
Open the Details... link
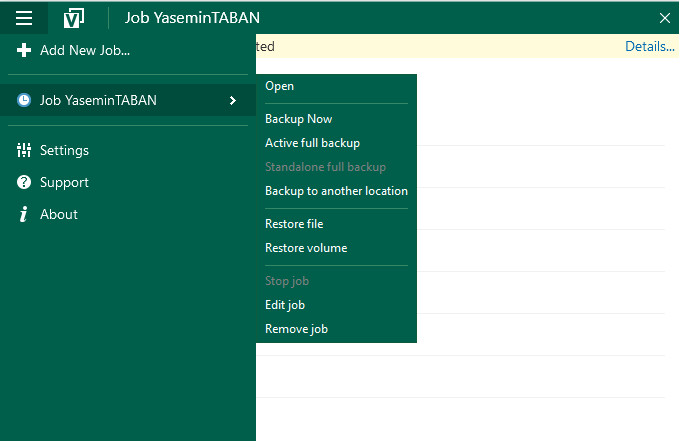click(650, 46)
